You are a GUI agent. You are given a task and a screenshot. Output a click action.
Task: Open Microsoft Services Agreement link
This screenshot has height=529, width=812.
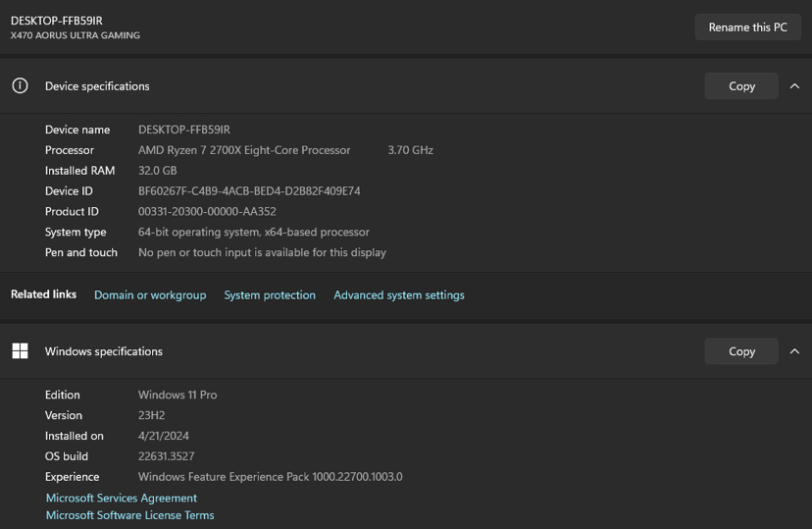pyautogui.click(x=122, y=498)
